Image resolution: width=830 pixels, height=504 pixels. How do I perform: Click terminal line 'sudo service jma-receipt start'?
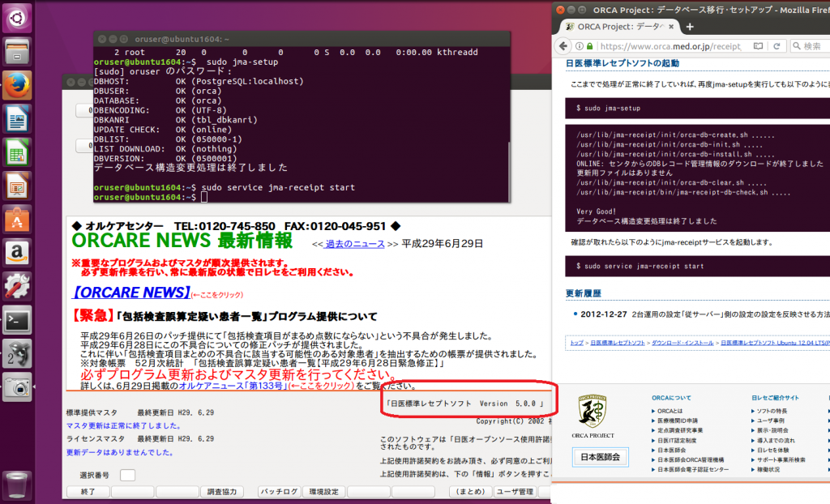[x=278, y=187]
